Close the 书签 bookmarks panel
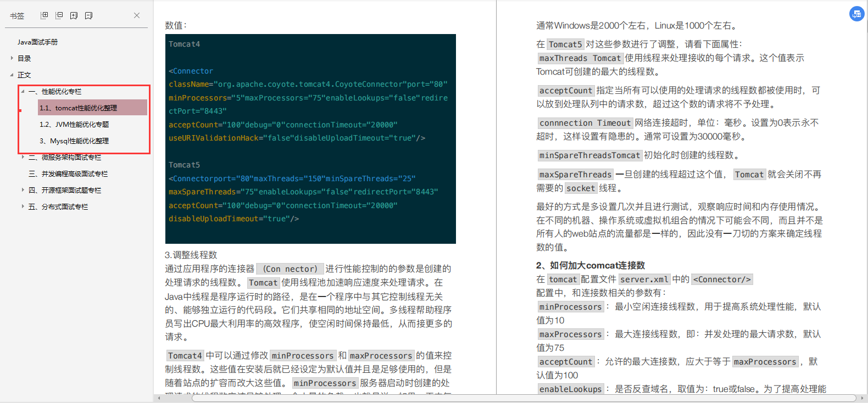The width and height of the screenshot is (868, 403). coord(137,15)
